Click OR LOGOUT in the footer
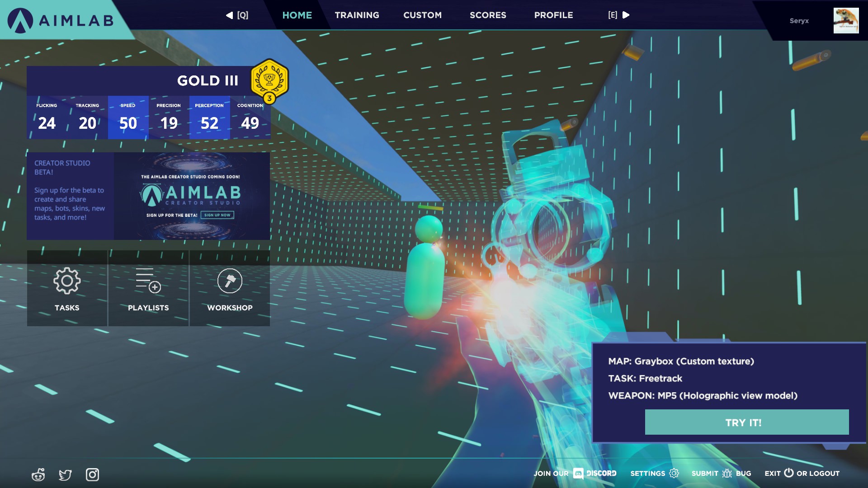 pos(818,474)
